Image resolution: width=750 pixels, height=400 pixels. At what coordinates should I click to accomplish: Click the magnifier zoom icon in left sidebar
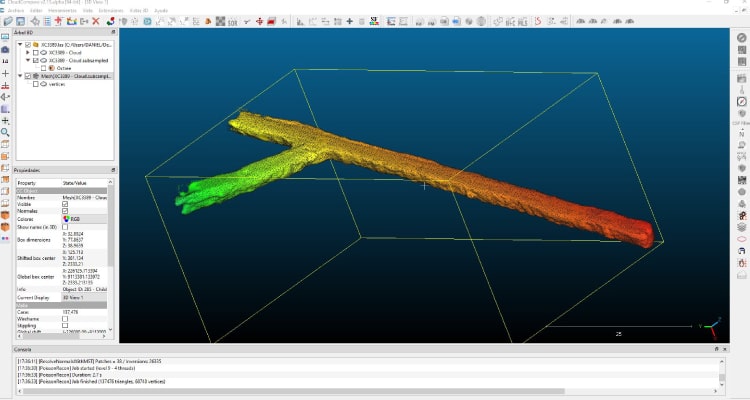point(5,133)
